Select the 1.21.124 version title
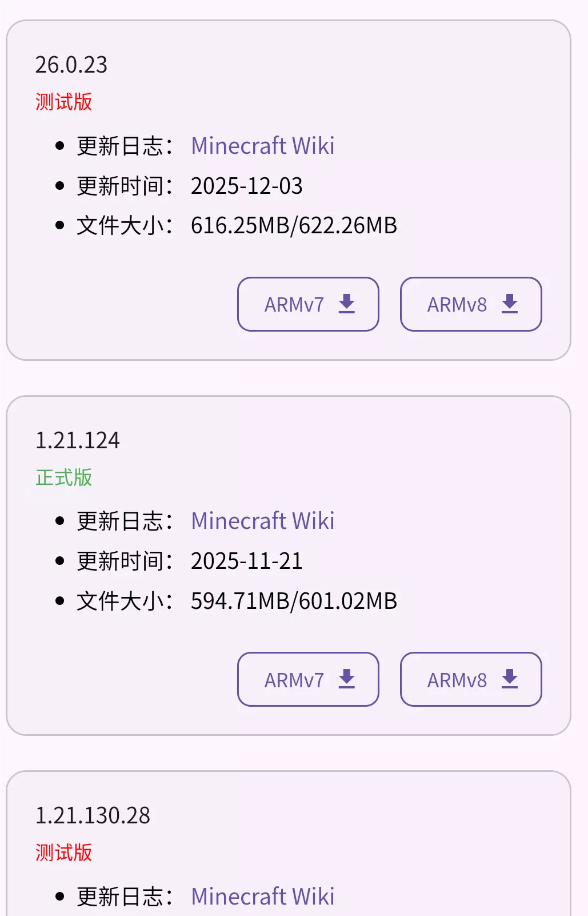588x916 pixels. click(78, 440)
